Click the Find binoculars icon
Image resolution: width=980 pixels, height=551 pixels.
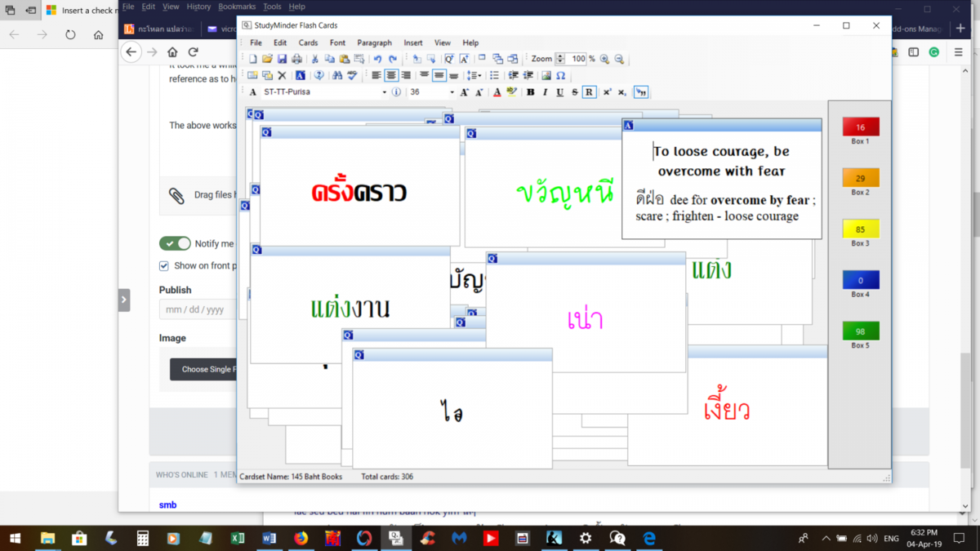coord(338,76)
